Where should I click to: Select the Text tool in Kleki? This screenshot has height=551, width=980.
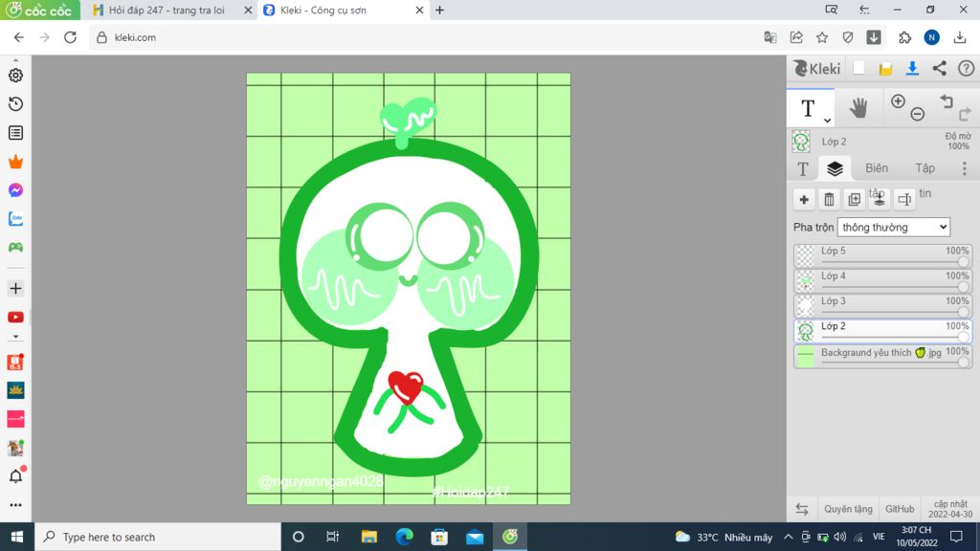click(x=808, y=108)
